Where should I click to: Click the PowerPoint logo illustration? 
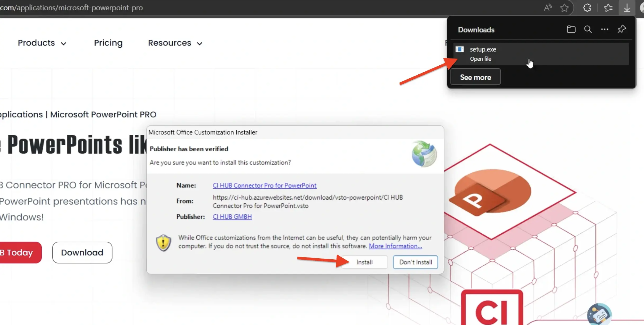490,192
